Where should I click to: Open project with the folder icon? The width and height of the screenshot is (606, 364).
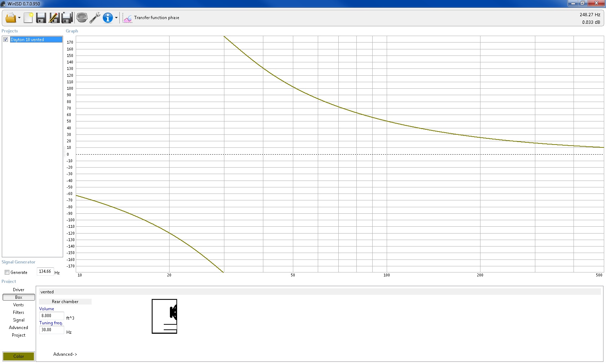click(10, 18)
